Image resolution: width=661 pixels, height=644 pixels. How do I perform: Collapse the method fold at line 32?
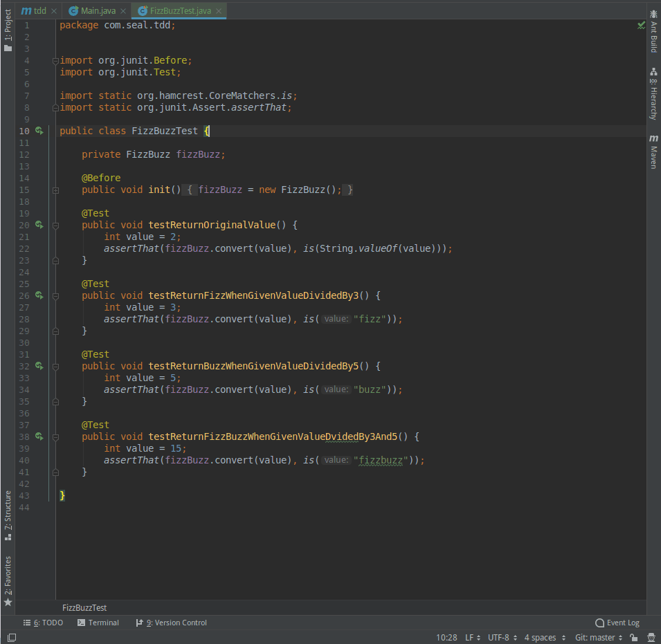(55, 367)
